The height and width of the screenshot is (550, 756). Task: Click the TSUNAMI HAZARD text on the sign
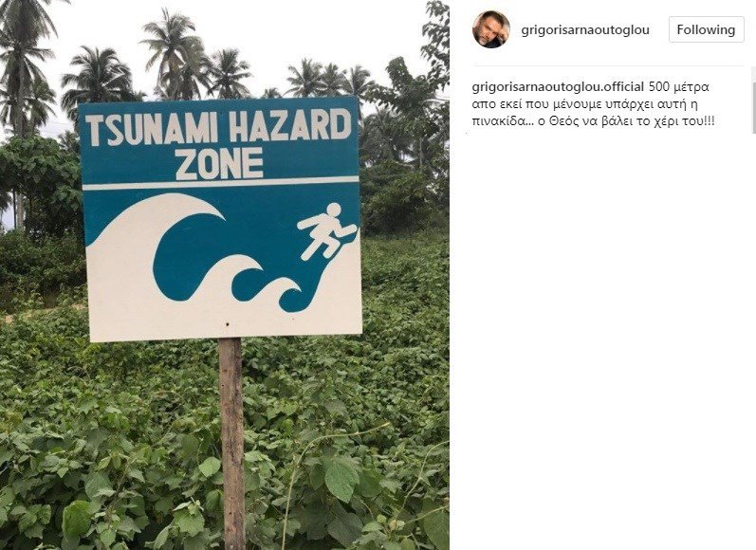pyautogui.click(x=218, y=126)
